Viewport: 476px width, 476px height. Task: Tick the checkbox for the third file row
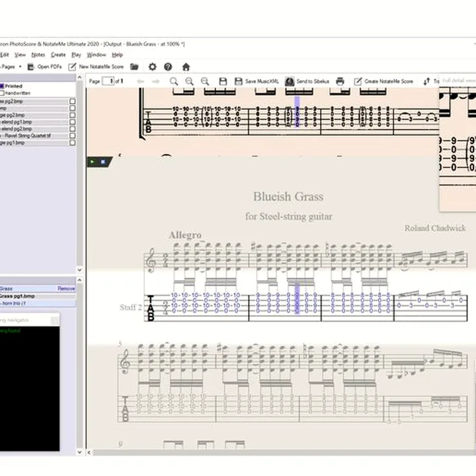pos(72,115)
